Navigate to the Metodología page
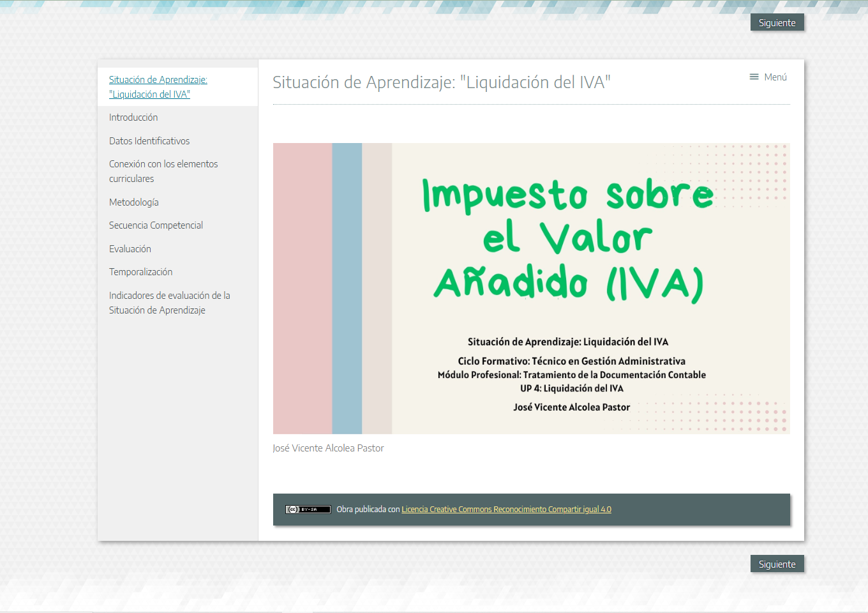This screenshot has height=613, width=868. coord(134,202)
